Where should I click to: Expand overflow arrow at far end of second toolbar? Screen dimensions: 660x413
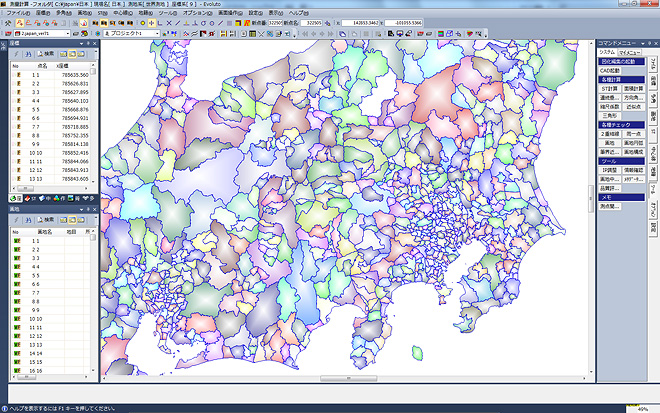tap(486, 35)
